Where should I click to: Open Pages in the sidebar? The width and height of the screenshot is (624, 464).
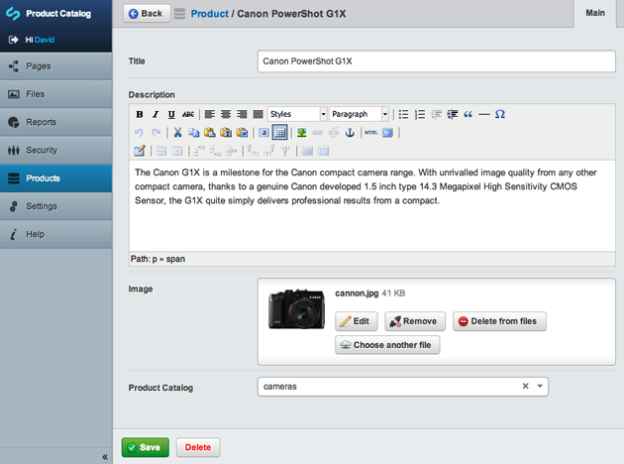coord(56,66)
